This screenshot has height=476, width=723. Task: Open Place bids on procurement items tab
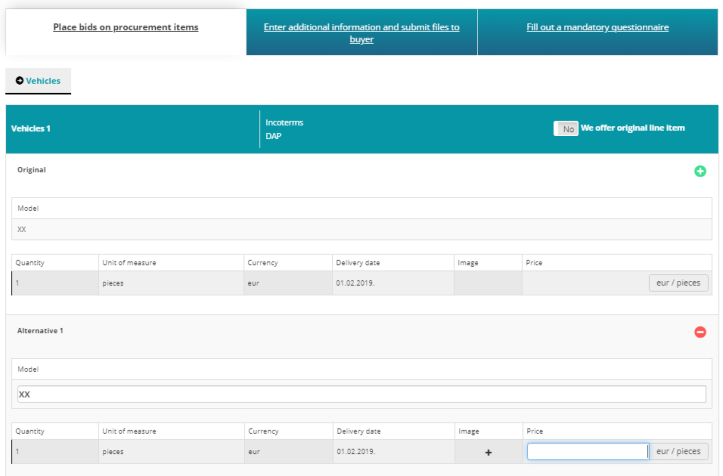(x=125, y=27)
